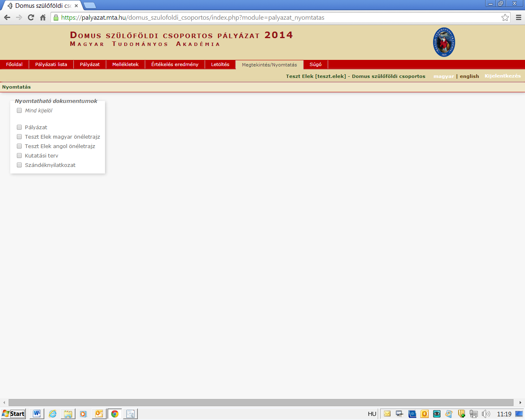Reload the page using the refresh icon
The width and height of the screenshot is (525, 420).
point(31,17)
